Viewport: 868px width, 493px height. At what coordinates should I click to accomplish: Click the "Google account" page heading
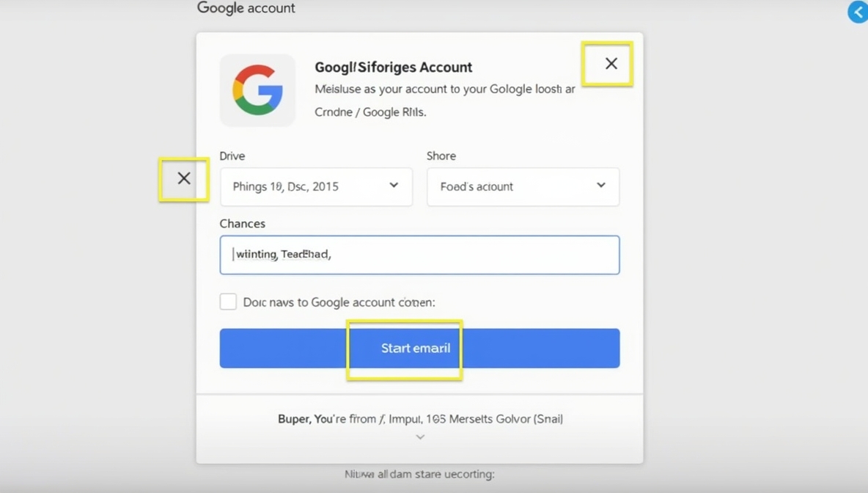246,8
